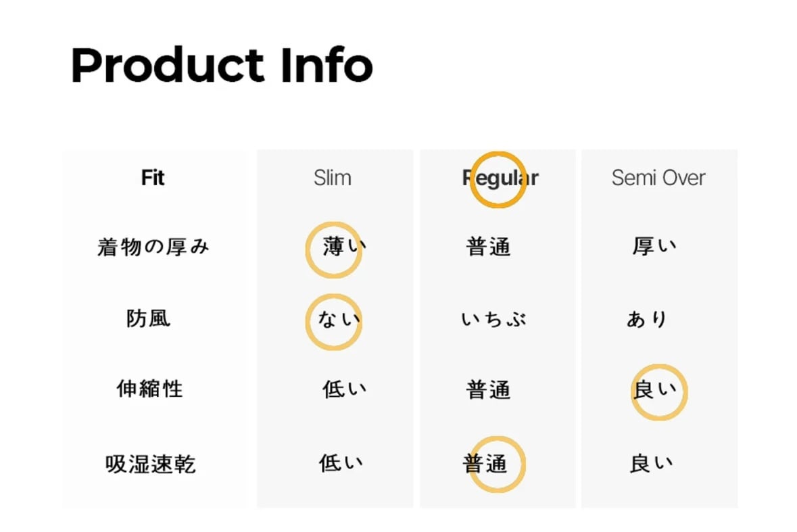Pick 低い in the 吸湿速乾 row
Screen dimensions: 797x532
[341, 463]
